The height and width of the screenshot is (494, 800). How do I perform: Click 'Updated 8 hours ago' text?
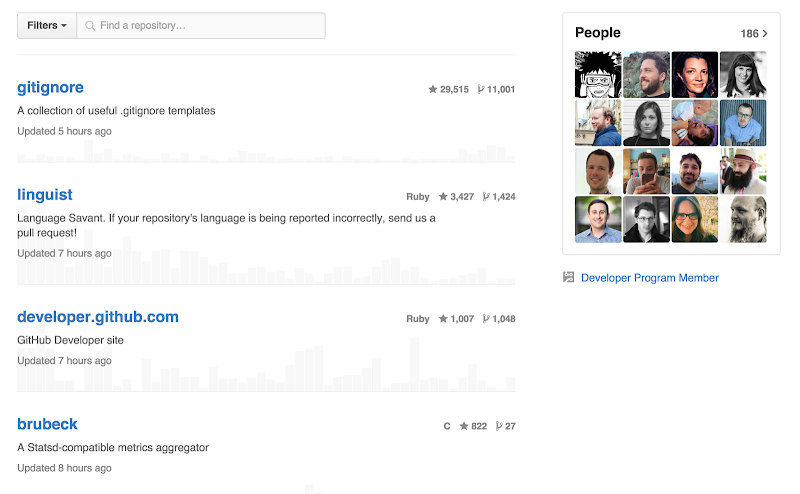(64, 468)
